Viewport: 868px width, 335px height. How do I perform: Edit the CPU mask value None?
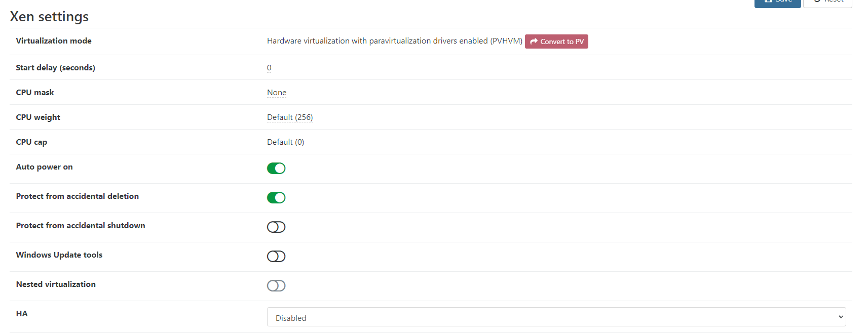pyautogui.click(x=277, y=93)
